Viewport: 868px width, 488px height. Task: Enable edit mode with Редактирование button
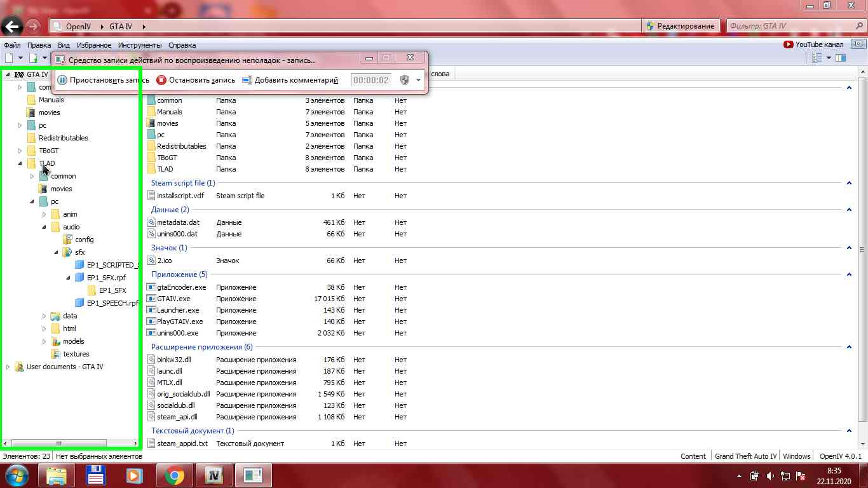[x=680, y=26]
